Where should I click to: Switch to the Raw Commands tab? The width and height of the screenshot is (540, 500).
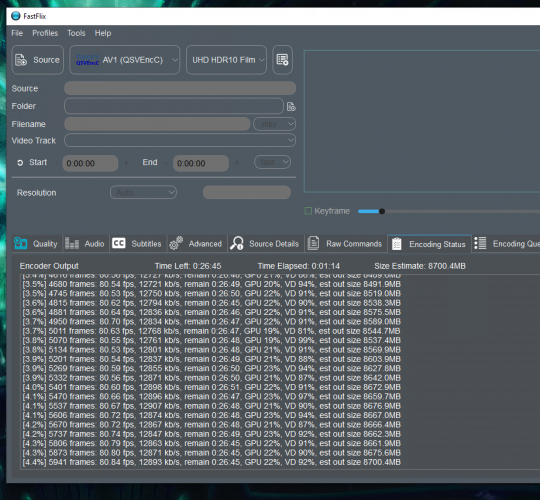pyautogui.click(x=346, y=244)
